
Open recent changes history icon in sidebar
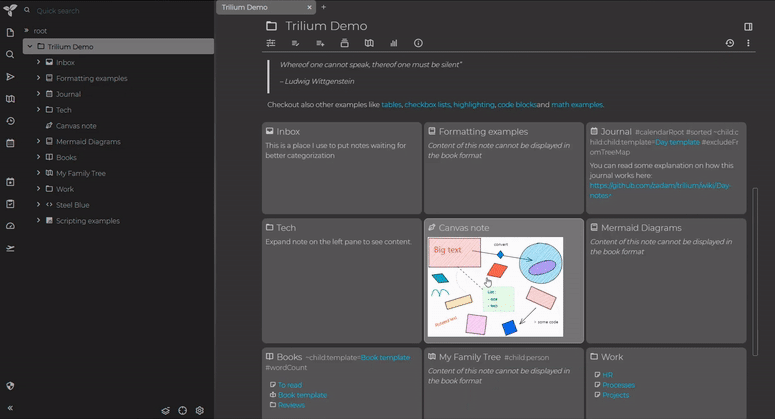point(10,121)
